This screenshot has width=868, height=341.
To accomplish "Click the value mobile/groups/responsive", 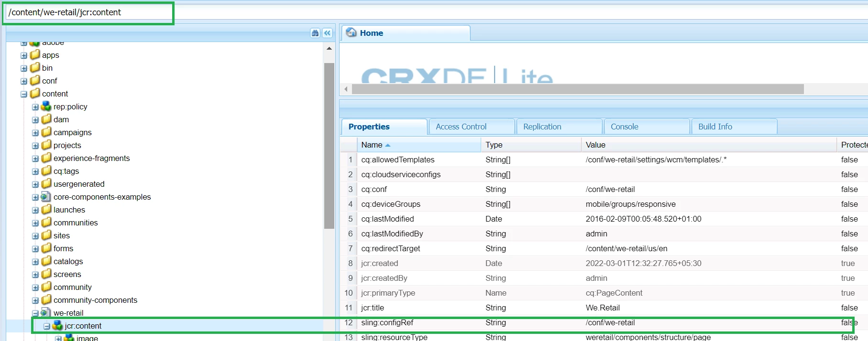I will 631,204.
